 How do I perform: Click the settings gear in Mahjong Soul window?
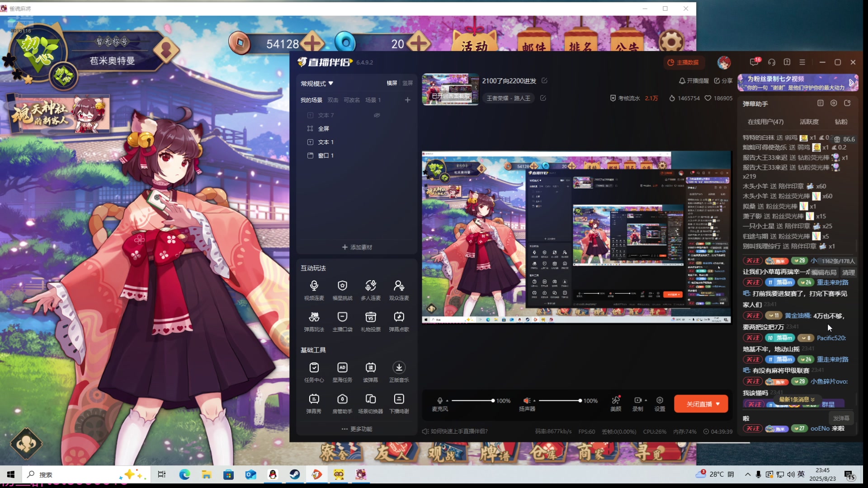671,42
